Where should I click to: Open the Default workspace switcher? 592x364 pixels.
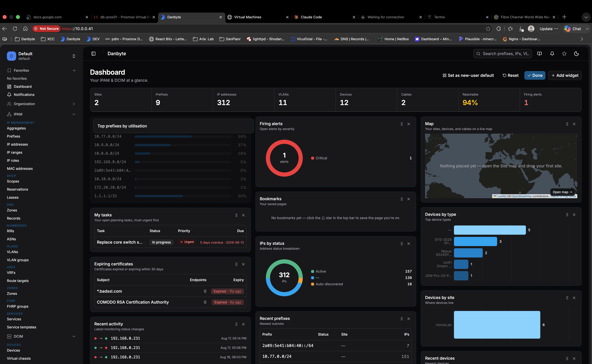[x=41, y=56]
